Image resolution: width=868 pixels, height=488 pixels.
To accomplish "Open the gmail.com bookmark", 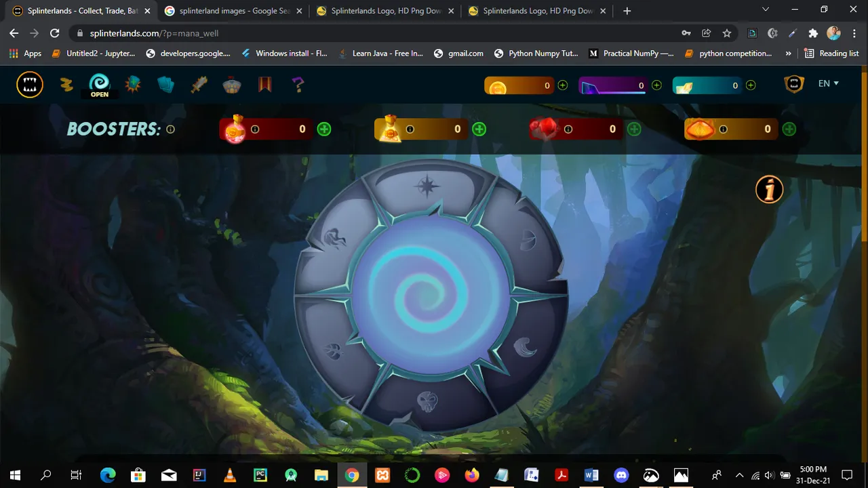I will click(x=459, y=53).
